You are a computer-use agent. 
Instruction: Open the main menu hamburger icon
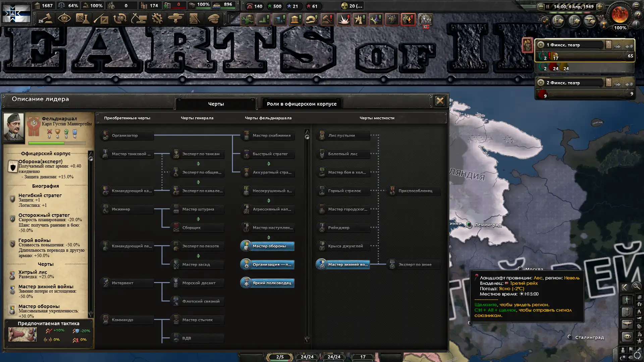(637, 5)
